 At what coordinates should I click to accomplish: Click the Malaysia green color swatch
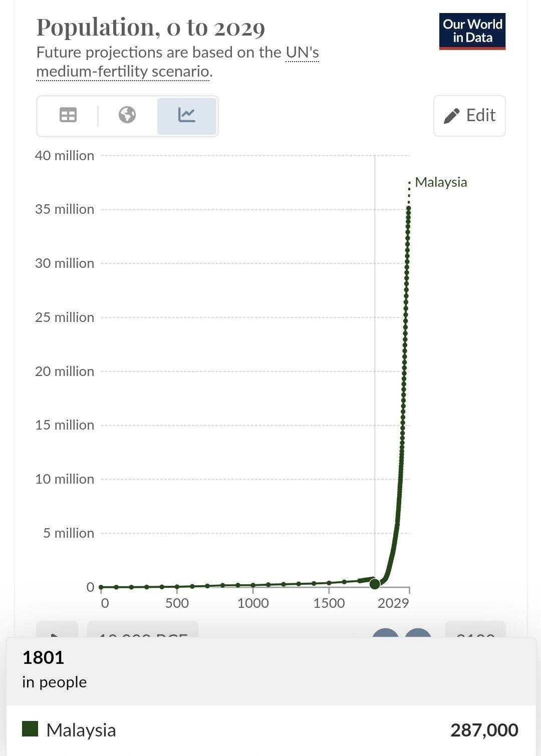point(30,729)
